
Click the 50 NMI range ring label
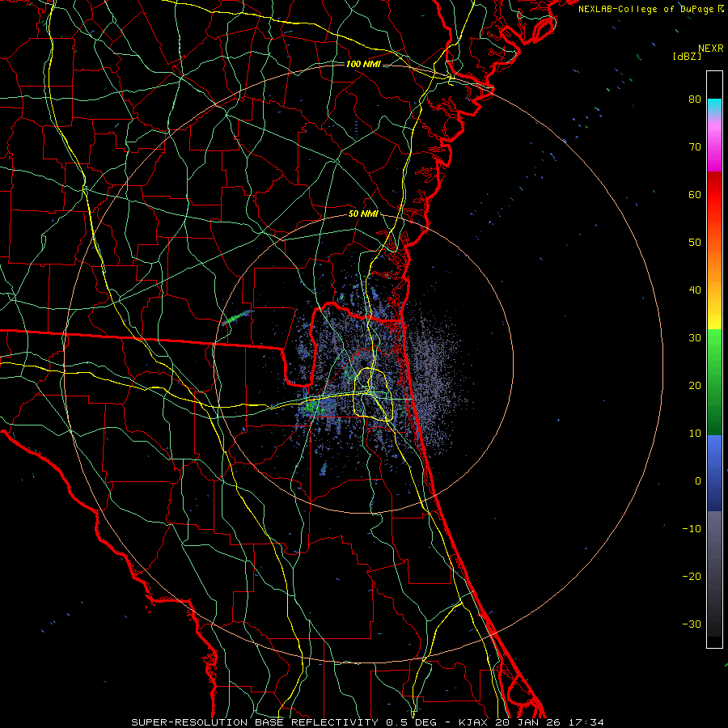click(x=363, y=214)
